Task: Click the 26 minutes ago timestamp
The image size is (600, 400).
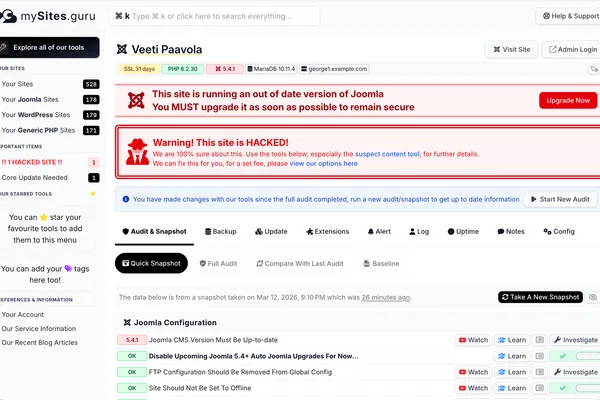Action: (385, 297)
